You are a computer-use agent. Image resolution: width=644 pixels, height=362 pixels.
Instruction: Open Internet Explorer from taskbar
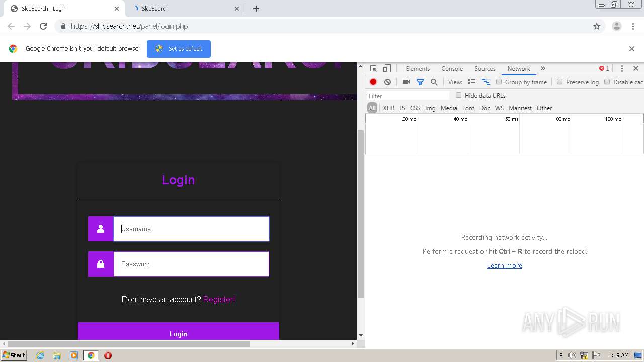point(40,355)
